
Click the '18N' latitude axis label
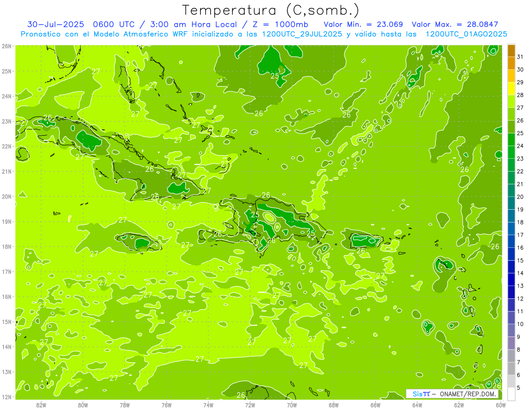pos(7,247)
